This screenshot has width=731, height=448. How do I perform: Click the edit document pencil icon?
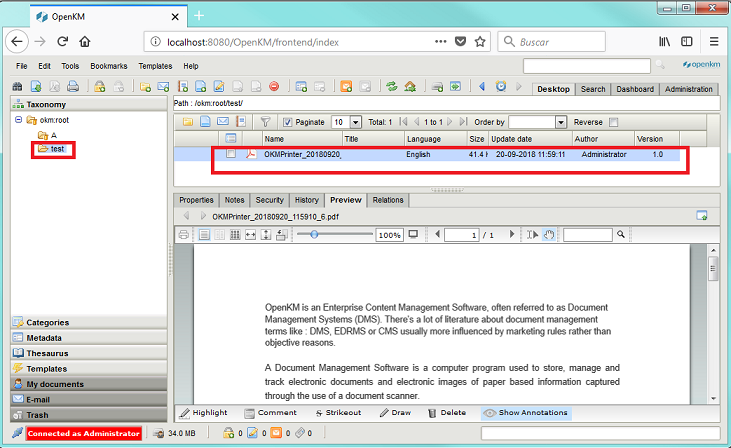[219, 86]
